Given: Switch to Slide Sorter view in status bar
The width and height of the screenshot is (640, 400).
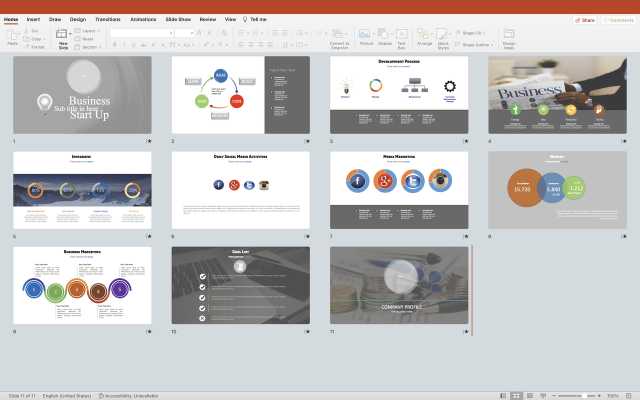Looking at the screenshot, I should point(516,395).
